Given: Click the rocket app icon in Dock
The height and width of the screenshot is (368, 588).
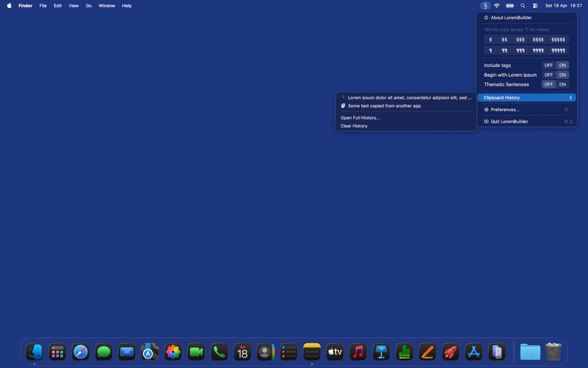Looking at the screenshot, I should (x=451, y=352).
